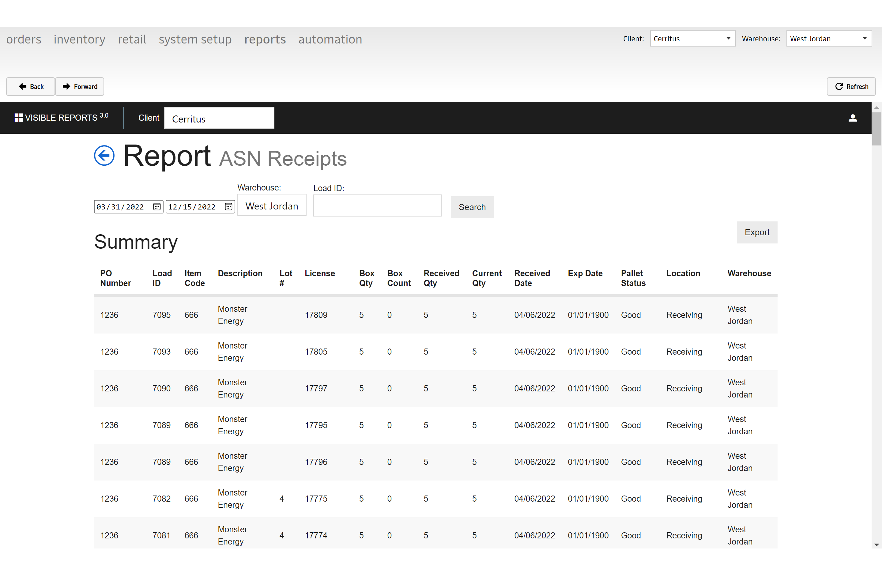This screenshot has width=882, height=588.
Task: Click the Description column header
Action: click(240, 273)
